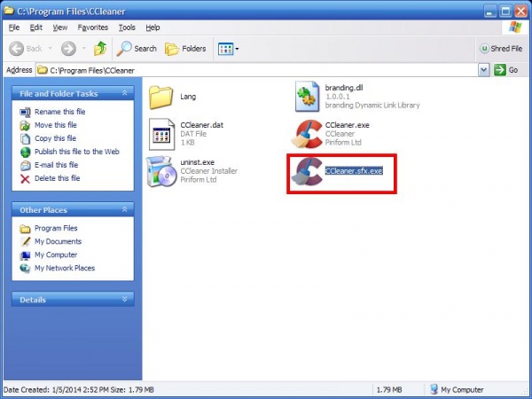
Task: Select the CCleaner.exe application icon
Action: tap(307, 134)
